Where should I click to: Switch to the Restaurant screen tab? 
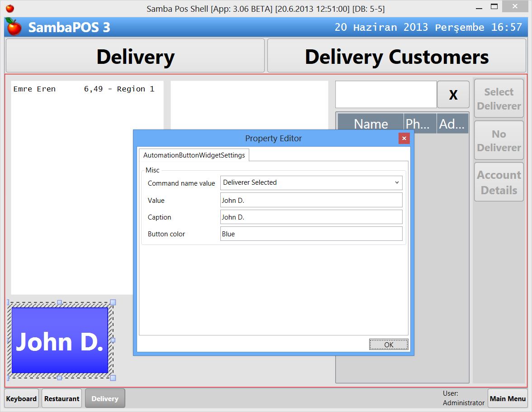point(62,398)
